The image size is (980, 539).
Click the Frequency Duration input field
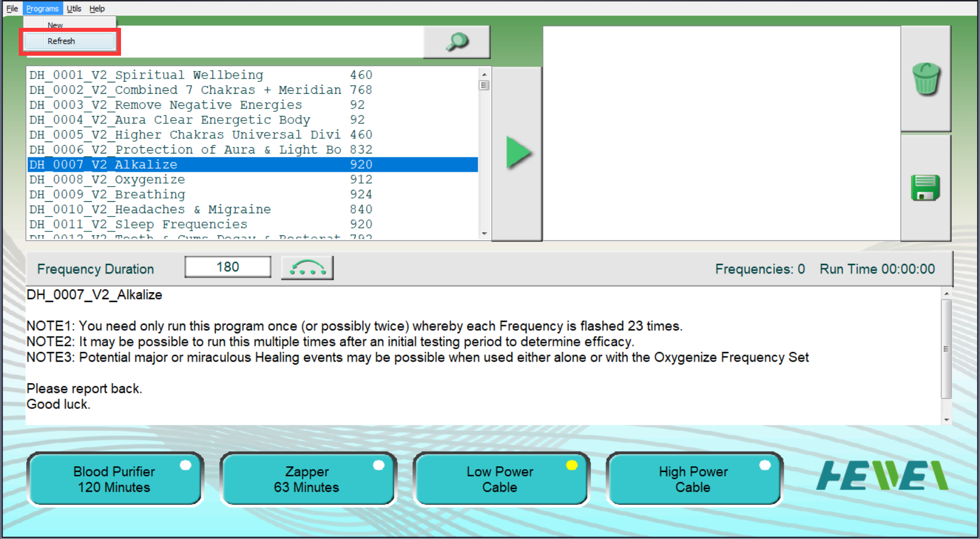(x=228, y=267)
